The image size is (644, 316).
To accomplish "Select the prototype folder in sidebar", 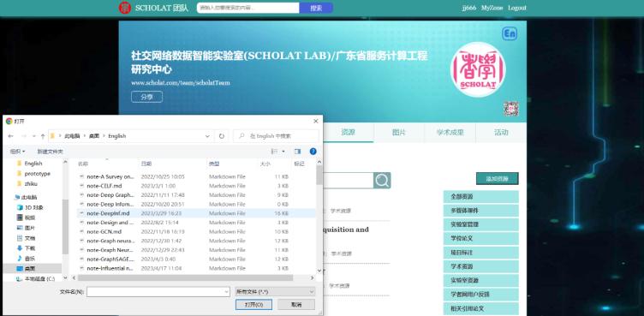I will (38, 173).
